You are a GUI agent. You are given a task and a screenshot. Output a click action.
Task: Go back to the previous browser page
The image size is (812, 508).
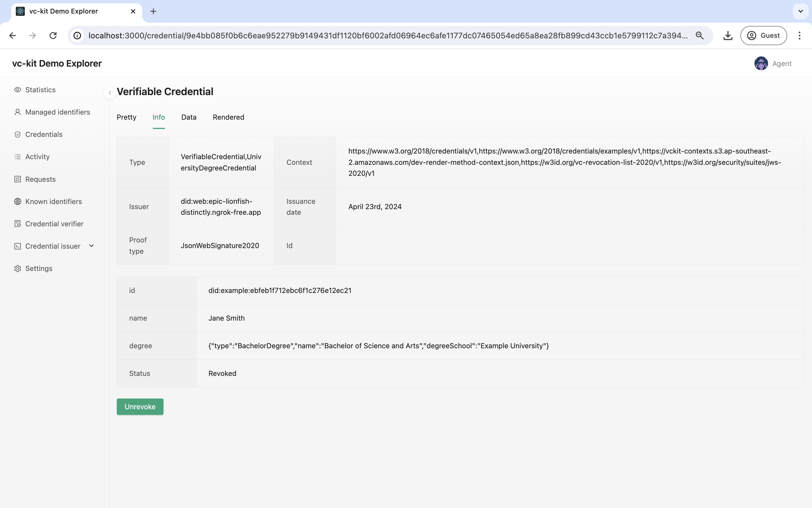click(x=12, y=35)
